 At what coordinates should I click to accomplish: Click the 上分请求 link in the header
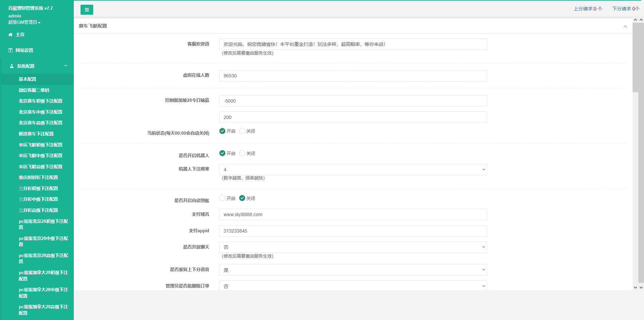tap(588, 9)
